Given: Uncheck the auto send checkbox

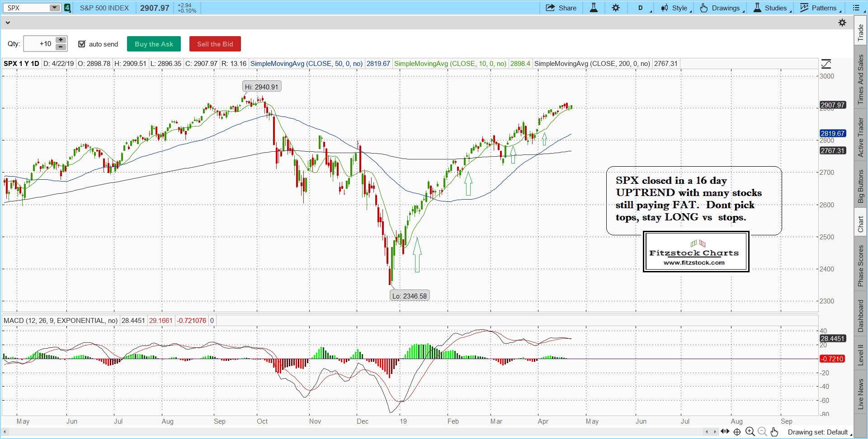Looking at the screenshot, I should pos(82,44).
